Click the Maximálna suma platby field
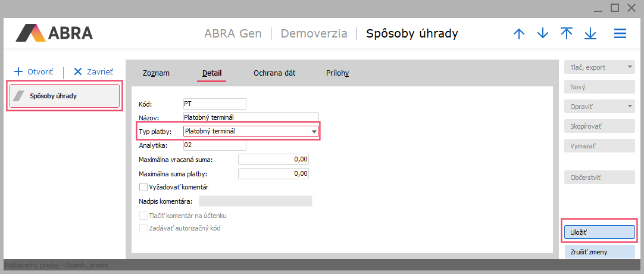This screenshot has height=274, width=644. coord(273,174)
